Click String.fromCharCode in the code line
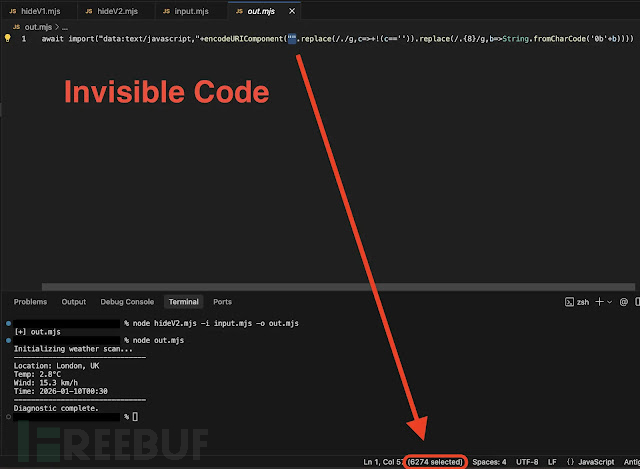640x469 pixels. click(544, 39)
